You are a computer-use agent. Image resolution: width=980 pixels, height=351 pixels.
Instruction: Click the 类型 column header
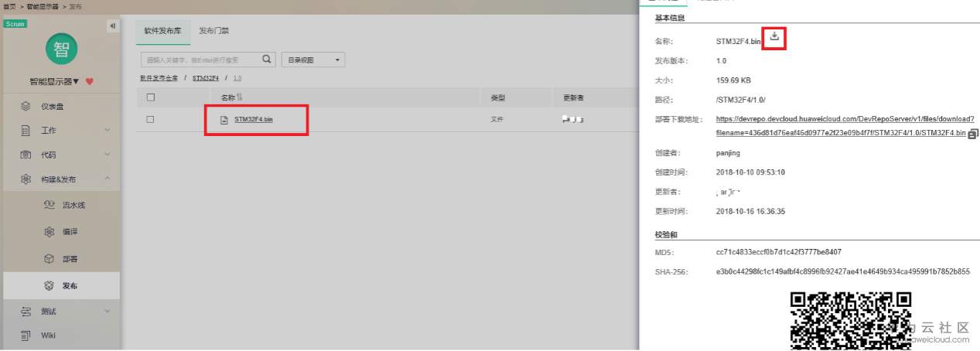[x=497, y=97]
